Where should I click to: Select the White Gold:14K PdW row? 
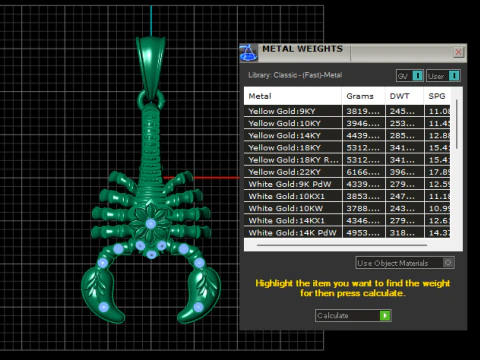[x=347, y=232]
